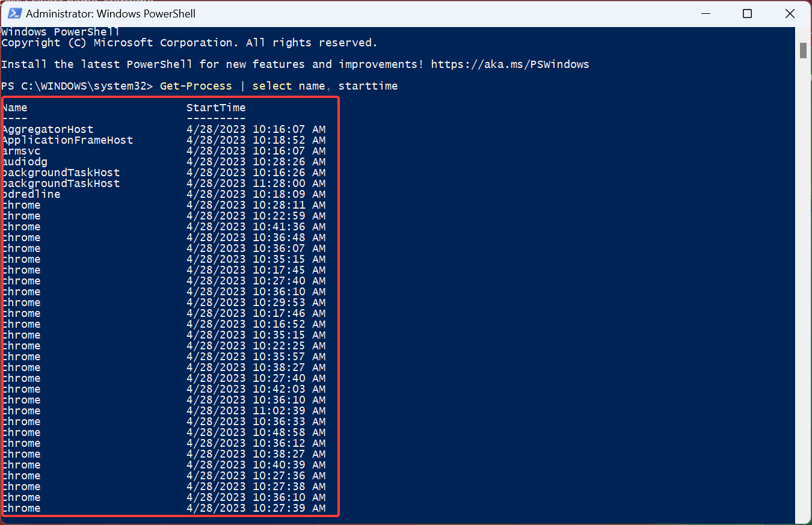Click chrome start time 10:17:45 AM

pyautogui.click(x=256, y=270)
